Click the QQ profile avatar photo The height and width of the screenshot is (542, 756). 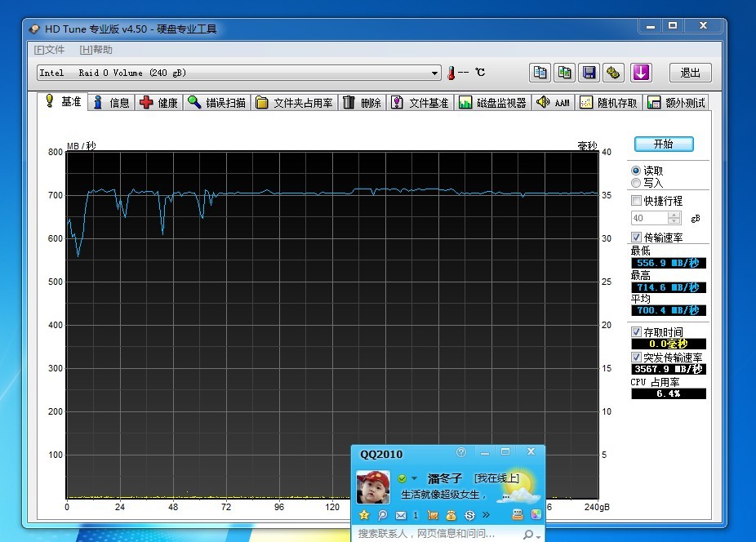point(373,487)
